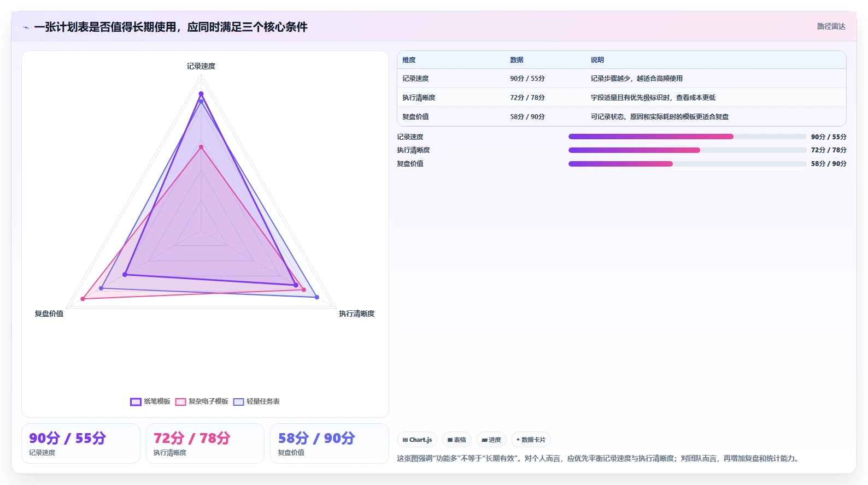
Task: Click the 90分 / 55分 value right of progress bar
Action: pos(829,137)
